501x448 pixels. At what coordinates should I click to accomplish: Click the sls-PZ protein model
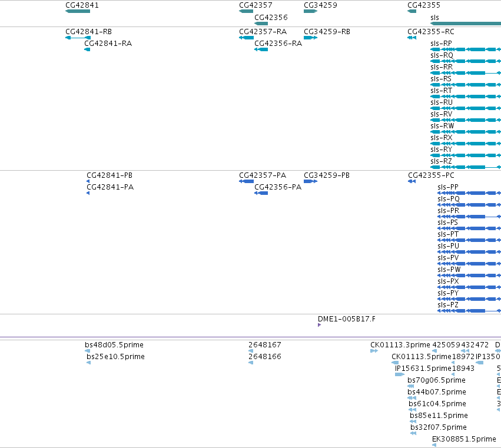[469, 311]
